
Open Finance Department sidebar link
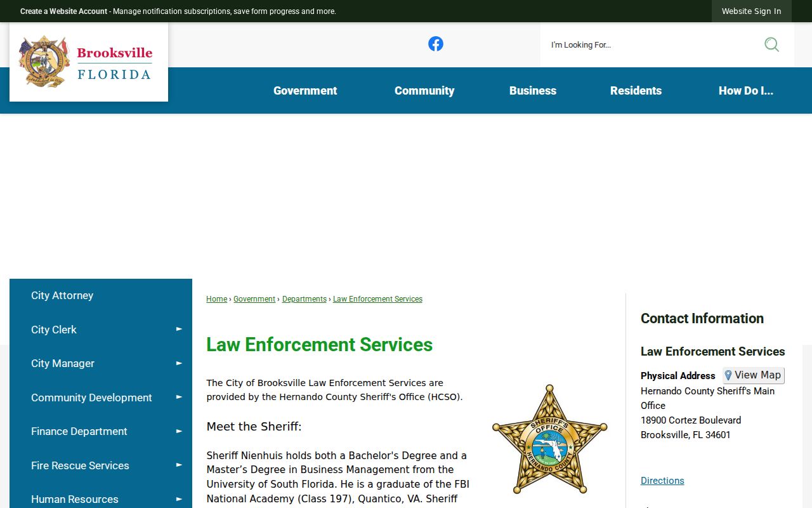pyautogui.click(x=79, y=431)
